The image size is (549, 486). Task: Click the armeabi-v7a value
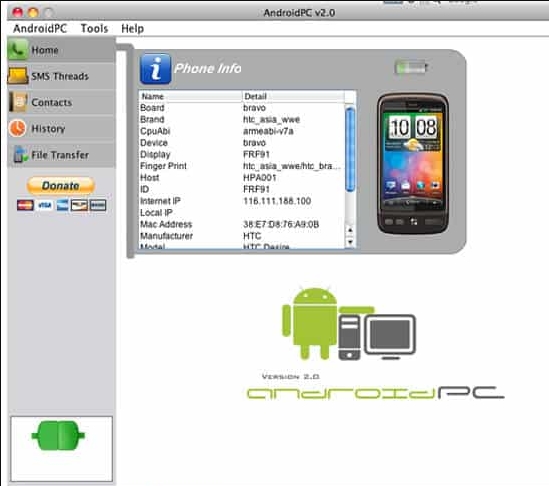[x=268, y=131]
